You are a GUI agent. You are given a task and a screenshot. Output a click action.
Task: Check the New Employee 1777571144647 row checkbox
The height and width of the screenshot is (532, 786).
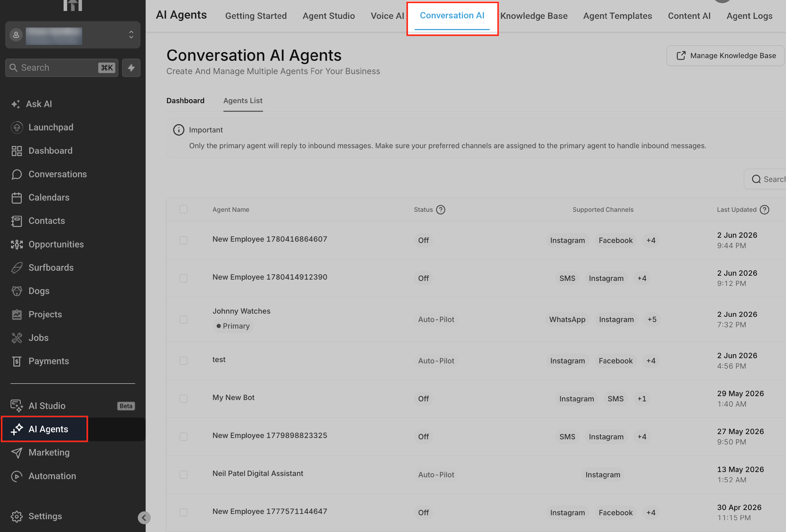pyautogui.click(x=183, y=512)
